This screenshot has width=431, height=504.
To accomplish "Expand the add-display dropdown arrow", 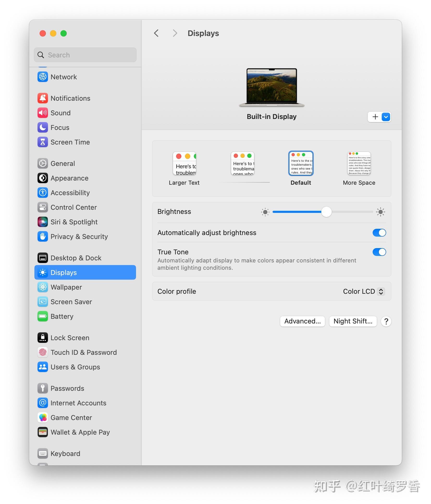I will [x=386, y=117].
